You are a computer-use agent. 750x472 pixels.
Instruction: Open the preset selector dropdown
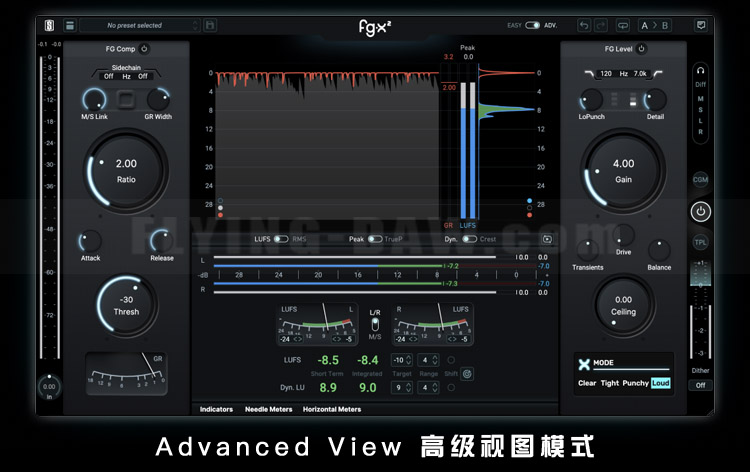(139, 25)
